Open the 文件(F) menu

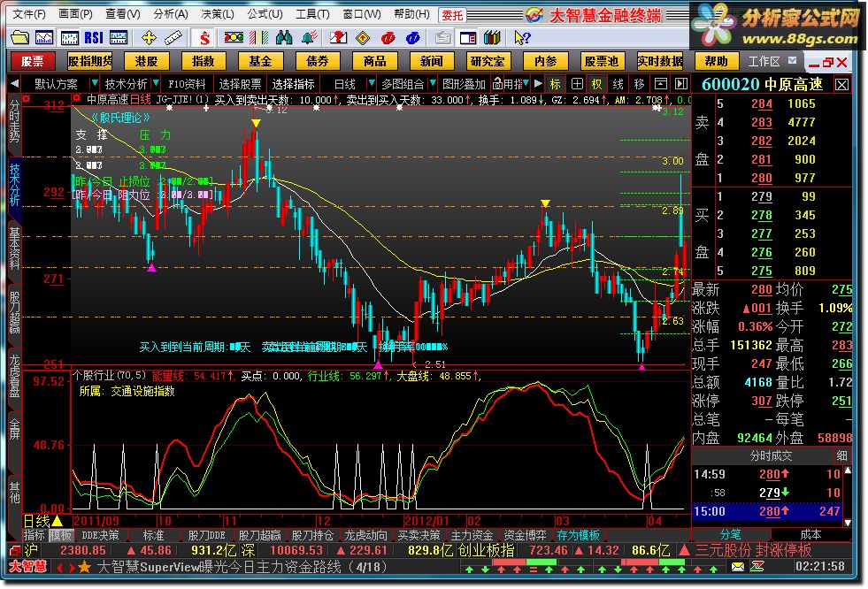tap(29, 14)
